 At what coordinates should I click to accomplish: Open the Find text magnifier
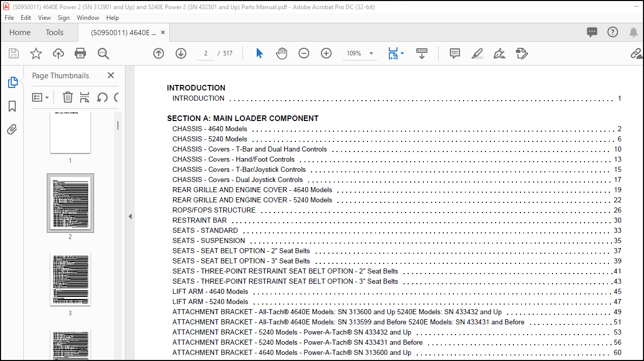coord(103,53)
